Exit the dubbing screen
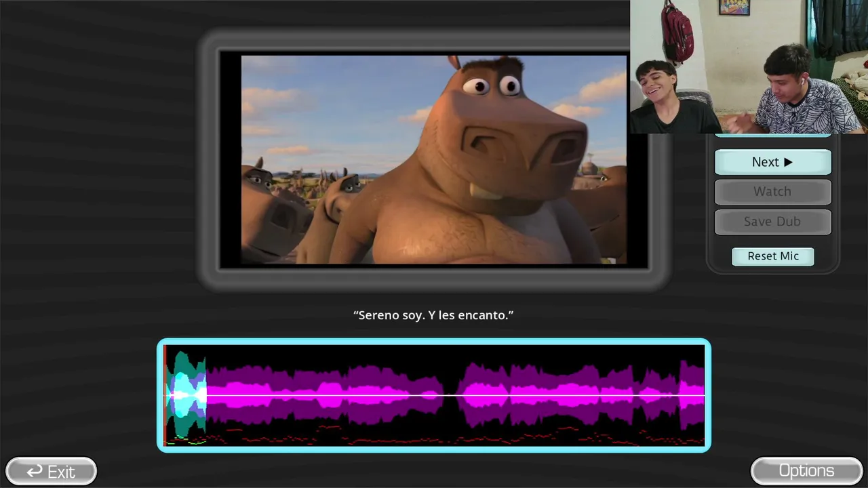Image resolution: width=868 pixels, height=488 pixels. pos(51,471)
